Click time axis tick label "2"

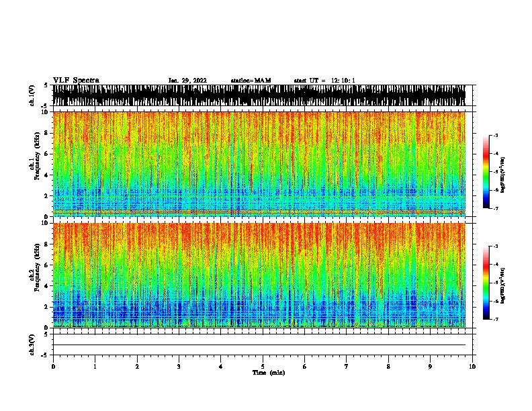137,367
